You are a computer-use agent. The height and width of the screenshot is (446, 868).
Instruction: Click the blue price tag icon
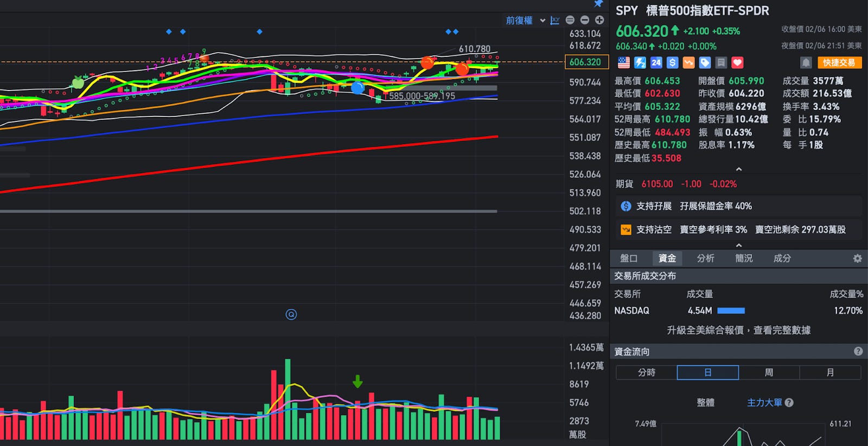point(705,63)
